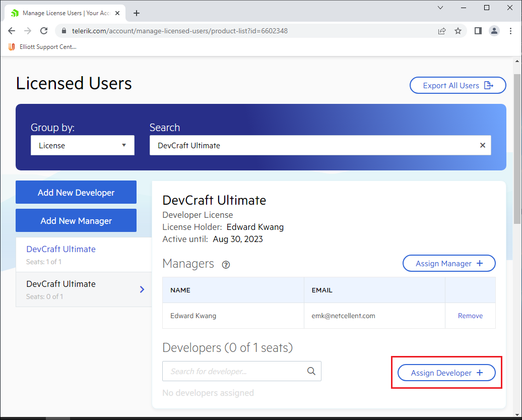Click the Managers help question-mark icon
522x420 pixels.
pos(226,265)
